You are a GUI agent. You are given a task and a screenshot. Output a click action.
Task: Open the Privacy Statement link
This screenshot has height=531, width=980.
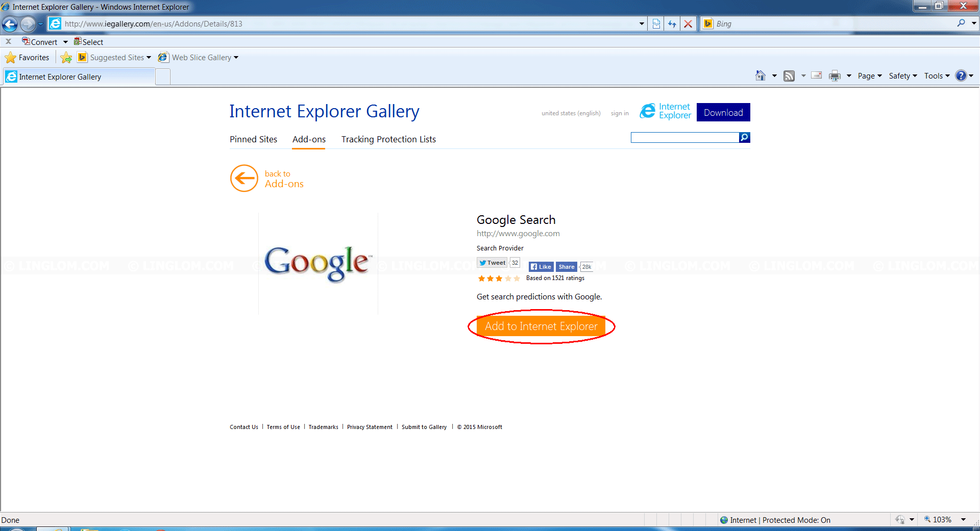click(x=370, y=427)
